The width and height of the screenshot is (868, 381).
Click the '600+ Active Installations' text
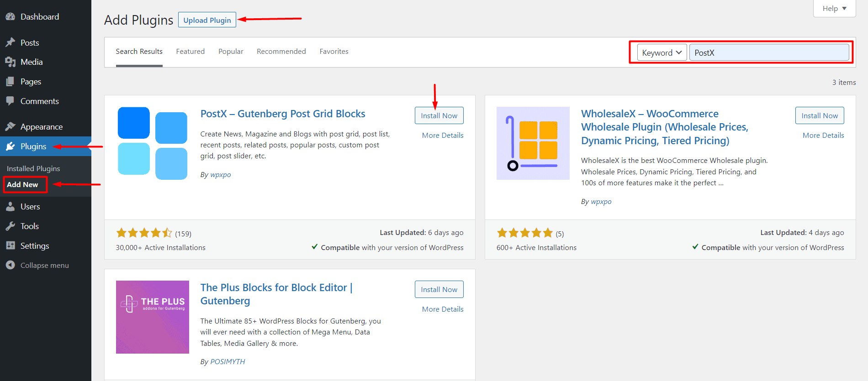[x=536, y=248]
